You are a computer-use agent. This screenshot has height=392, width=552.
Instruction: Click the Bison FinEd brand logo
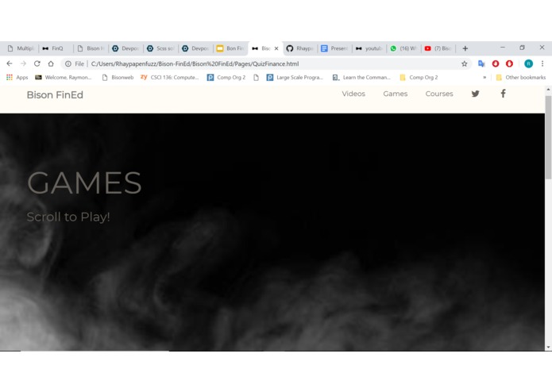55,95
